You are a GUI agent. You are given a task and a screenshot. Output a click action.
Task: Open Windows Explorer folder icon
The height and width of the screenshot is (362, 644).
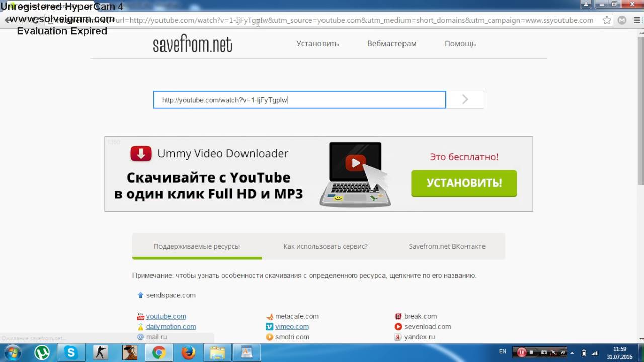coord(217,353)
